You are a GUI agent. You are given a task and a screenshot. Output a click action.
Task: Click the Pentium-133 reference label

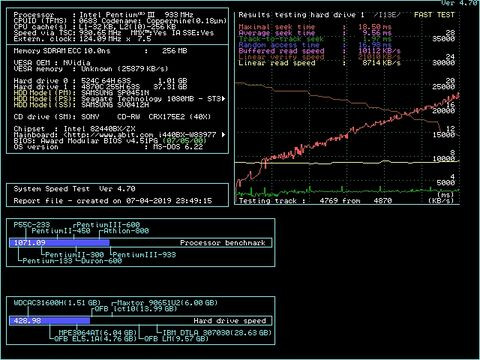47,261
